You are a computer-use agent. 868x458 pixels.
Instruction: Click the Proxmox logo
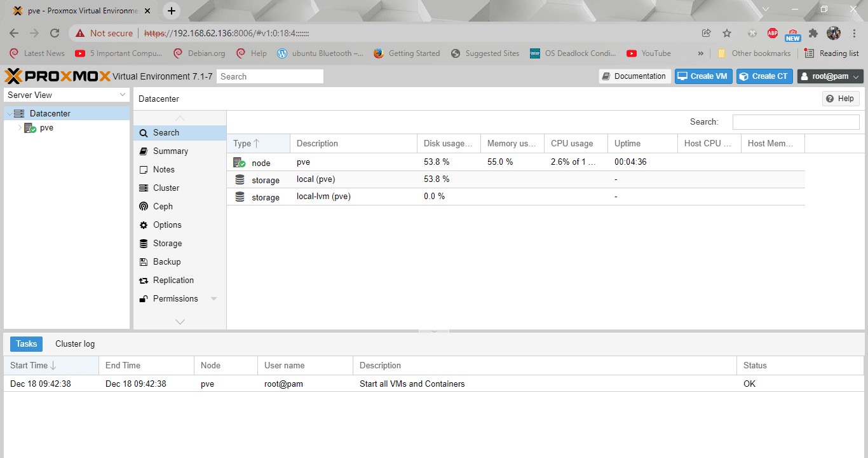pyautogui.click(x=58, y=76)
